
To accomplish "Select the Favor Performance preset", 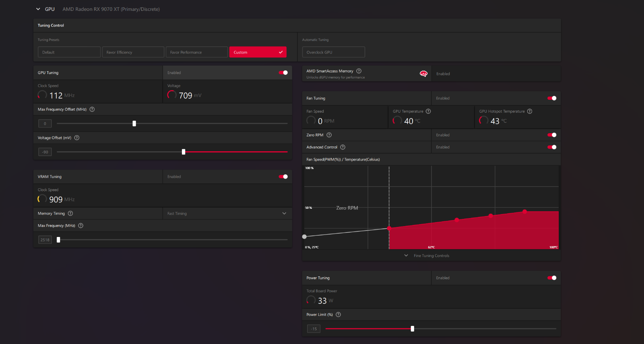I will click(x=196, y=52).
